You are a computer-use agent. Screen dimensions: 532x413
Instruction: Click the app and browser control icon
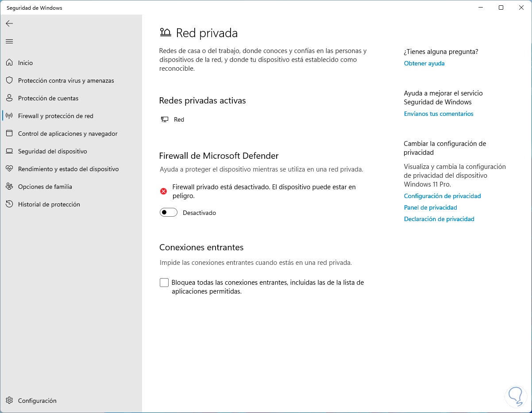tap(9, 134)
